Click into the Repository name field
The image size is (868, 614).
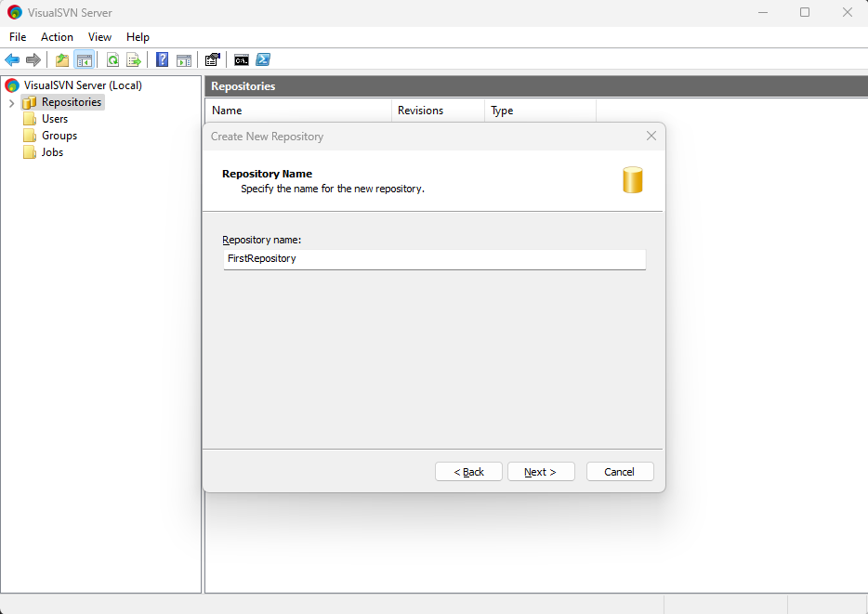point(434,259)
